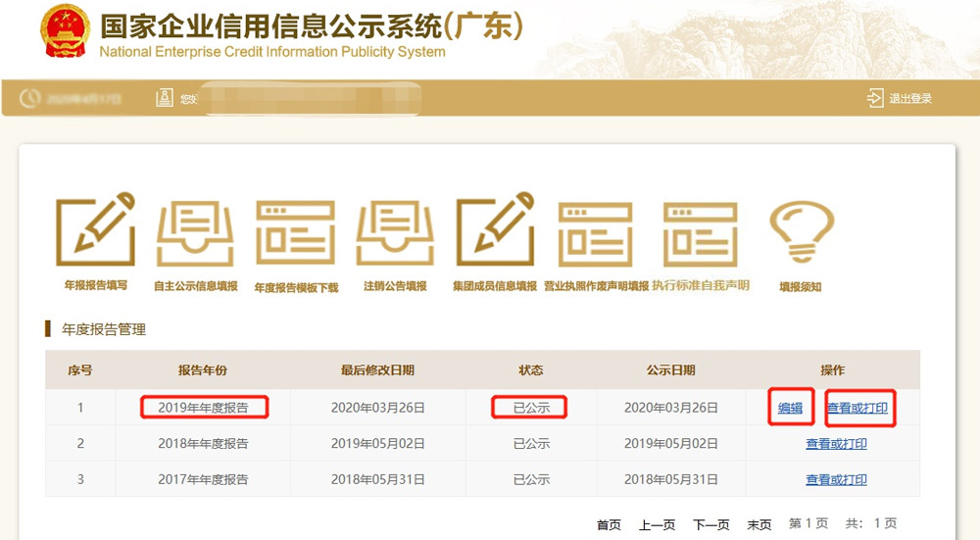
Task: Open the 年报报告填写 icon
Action: [95, 230]
